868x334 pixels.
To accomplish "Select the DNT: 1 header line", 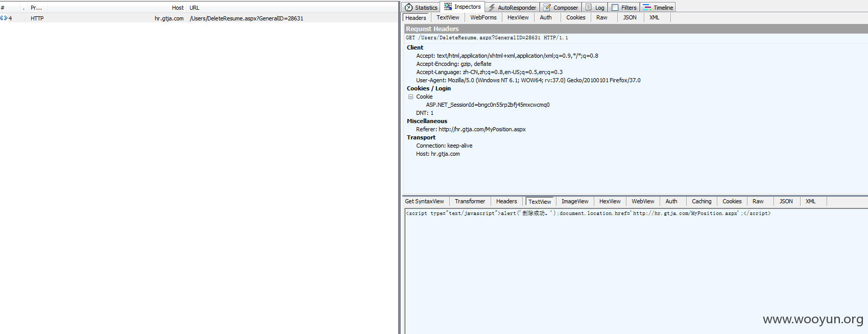I will pyautogui.click(x=425, y=113).
